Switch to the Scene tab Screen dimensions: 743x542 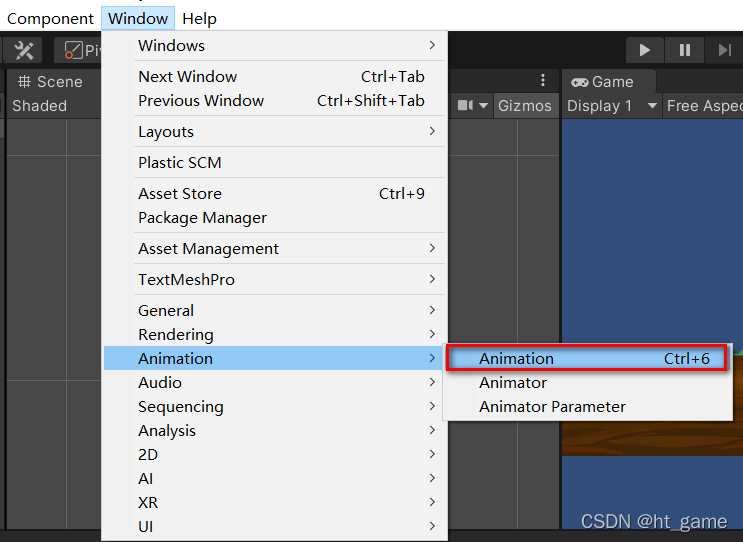pos(50,82)
